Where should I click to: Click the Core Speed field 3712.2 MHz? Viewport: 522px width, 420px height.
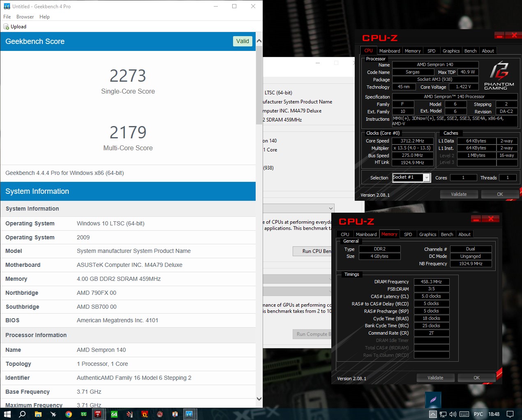pyautogui.click(x=412, y=141)
